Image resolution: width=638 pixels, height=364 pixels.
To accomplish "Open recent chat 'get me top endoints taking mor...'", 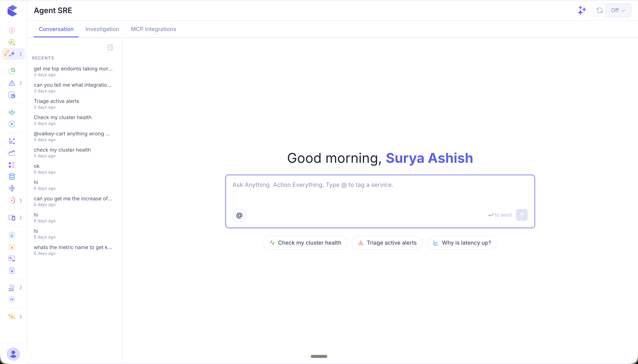I will (73, 71).
